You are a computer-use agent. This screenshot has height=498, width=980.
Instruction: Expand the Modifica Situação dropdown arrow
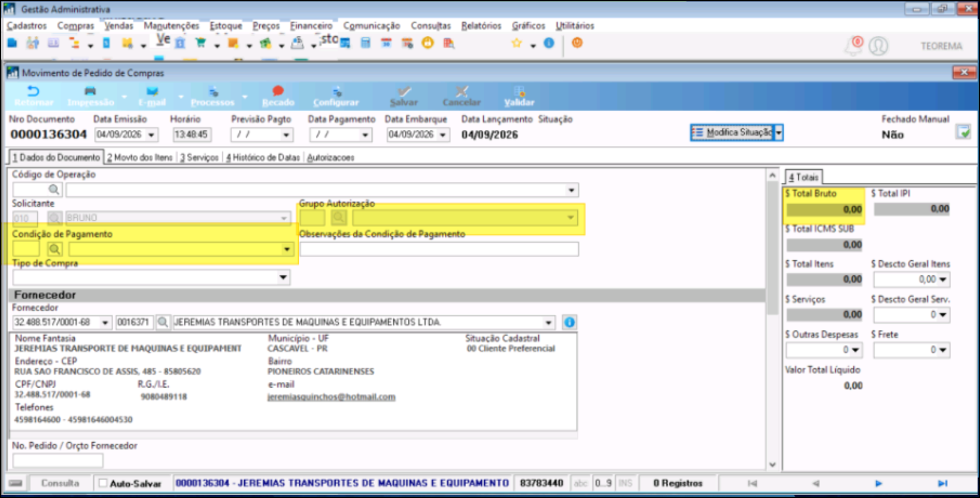(x=779, y=132)
